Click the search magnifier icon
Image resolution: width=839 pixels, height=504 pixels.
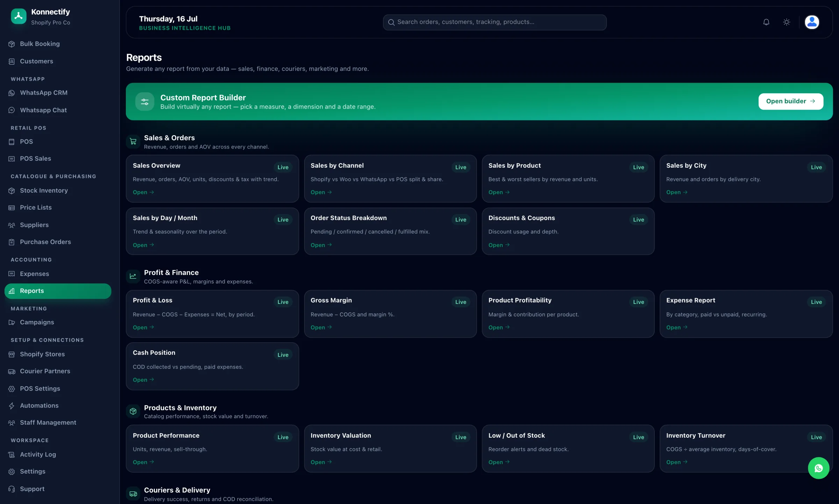point(391,22)
